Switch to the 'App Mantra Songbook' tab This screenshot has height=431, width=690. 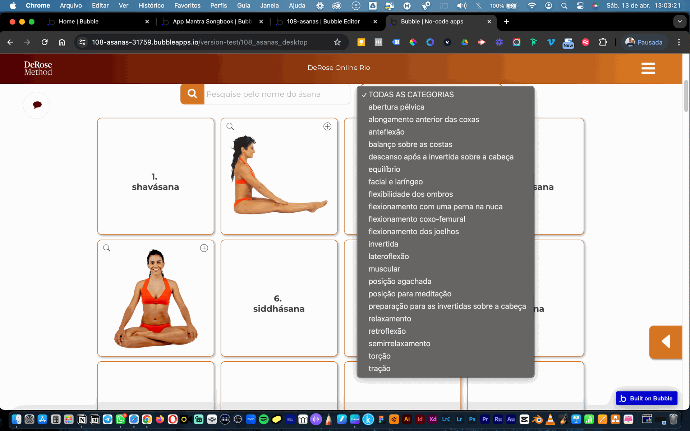[x=212, y=22]
